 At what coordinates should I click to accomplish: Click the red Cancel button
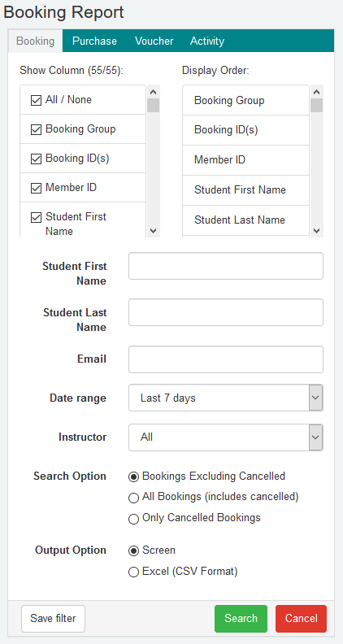(301, 619)
